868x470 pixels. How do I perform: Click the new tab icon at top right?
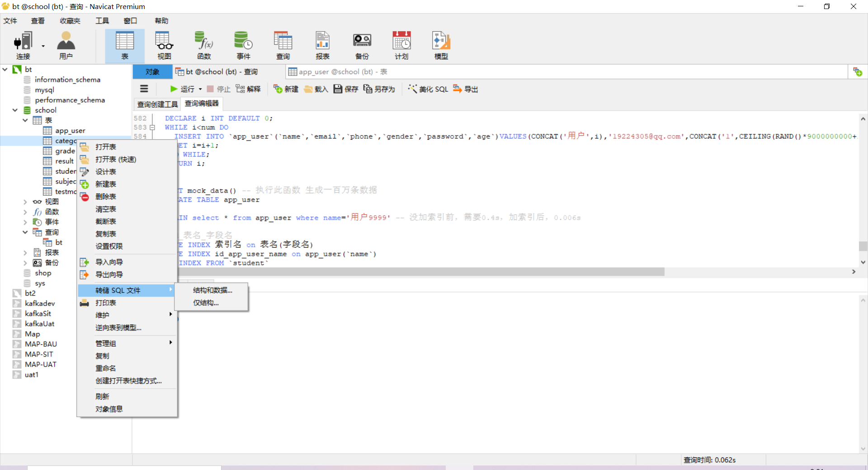(858, 72)
